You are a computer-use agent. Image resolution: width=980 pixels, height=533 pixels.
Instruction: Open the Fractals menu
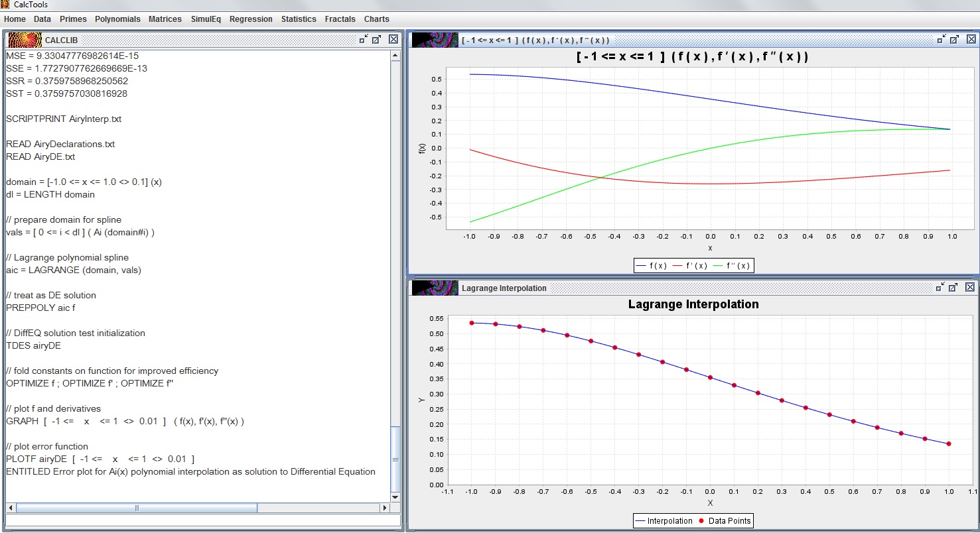click(340, 19)
